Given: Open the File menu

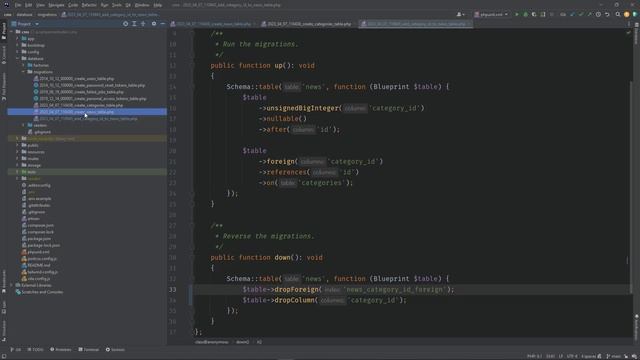Looking at the screenshot, I should coord(18,5).
